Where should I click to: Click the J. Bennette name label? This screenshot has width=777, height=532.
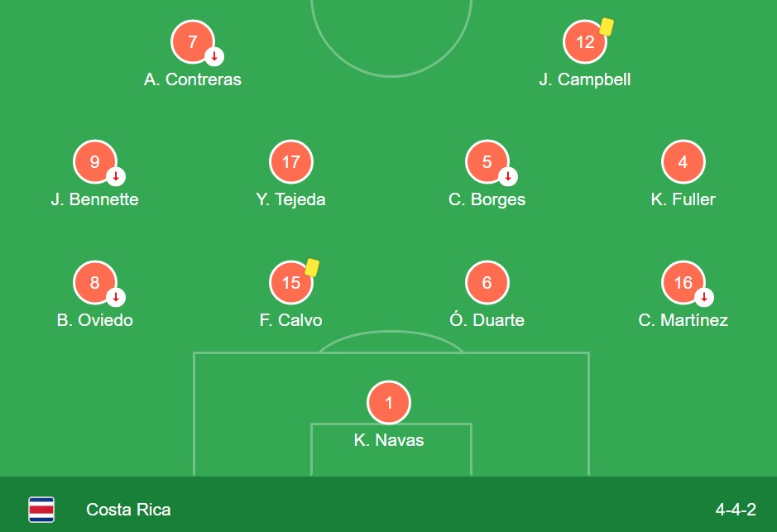pos(94,199)
